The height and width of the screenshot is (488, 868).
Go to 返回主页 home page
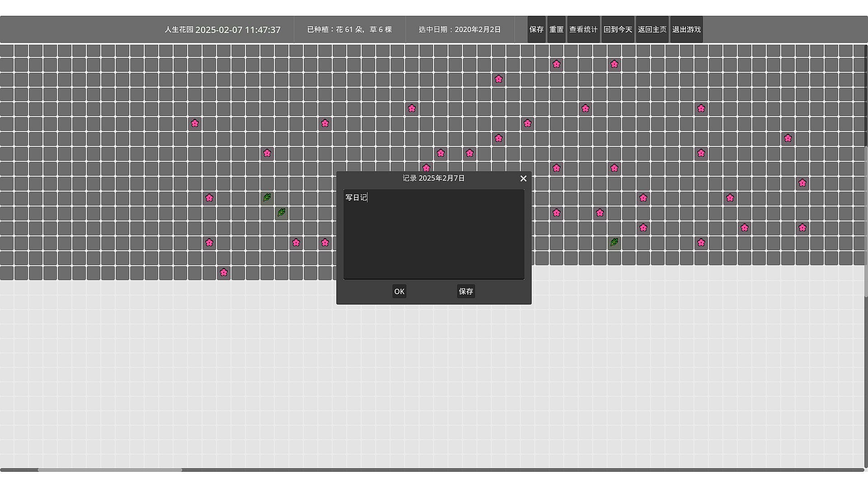click(652, 29)
